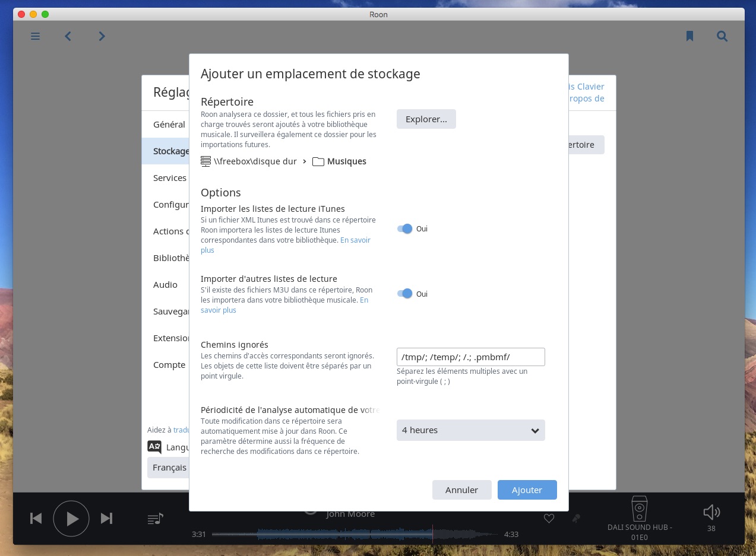Disable the Importer d'autres listes de lecture toggle
Viewport: 756px width, 556px height.
(404, 294)
